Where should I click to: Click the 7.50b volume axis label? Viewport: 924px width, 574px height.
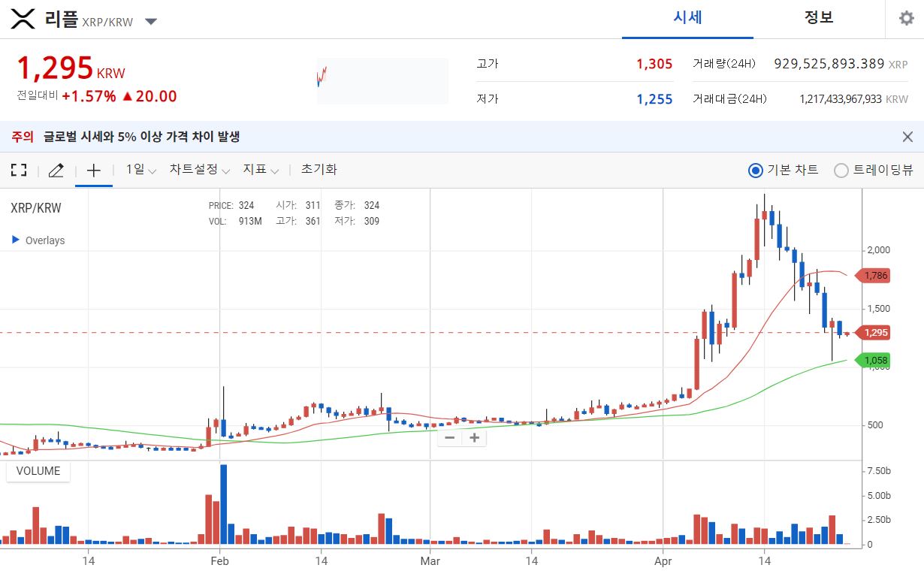tap(879, 471)
